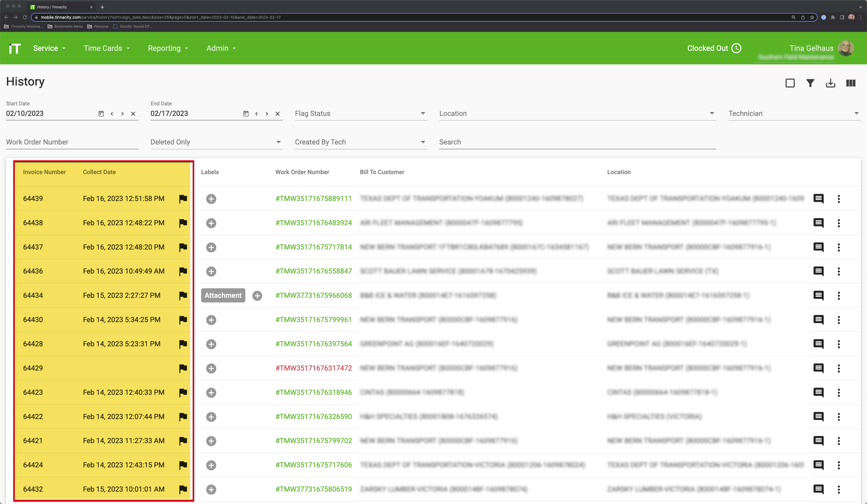
Task: Toggle flag on invoice 64430
Action: (x=183, y=320)
